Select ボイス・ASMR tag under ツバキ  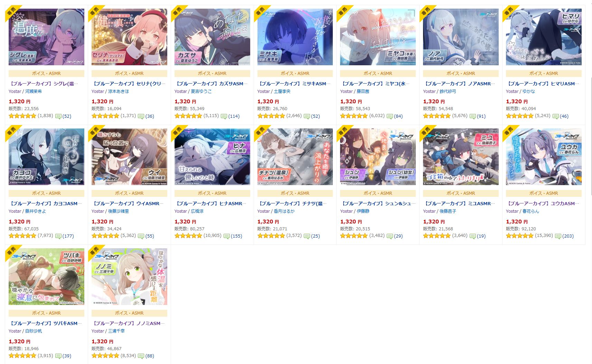tap(46, 313)
